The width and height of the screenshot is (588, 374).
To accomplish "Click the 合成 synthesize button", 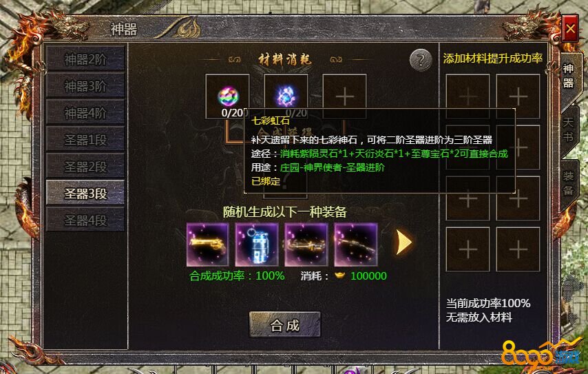I will [285, 325].
